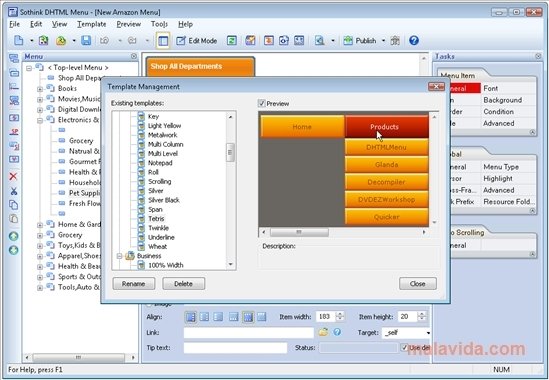Open the Preview menu

point(129,24)
